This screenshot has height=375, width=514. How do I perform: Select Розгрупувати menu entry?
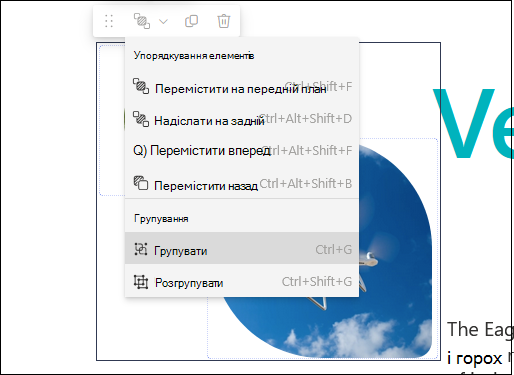pos(242,281)
